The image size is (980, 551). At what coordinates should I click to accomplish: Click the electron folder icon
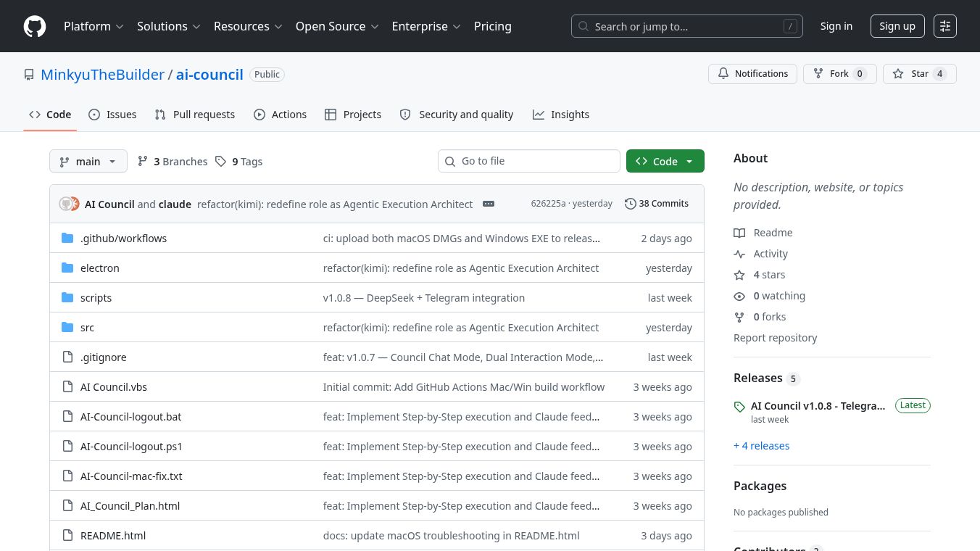point(67,268)
